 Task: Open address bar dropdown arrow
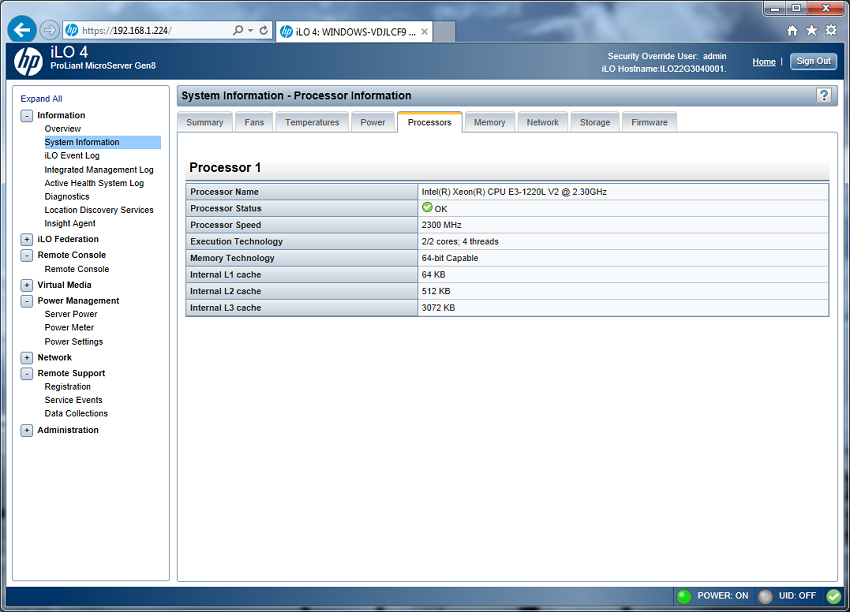click(250, 30)
